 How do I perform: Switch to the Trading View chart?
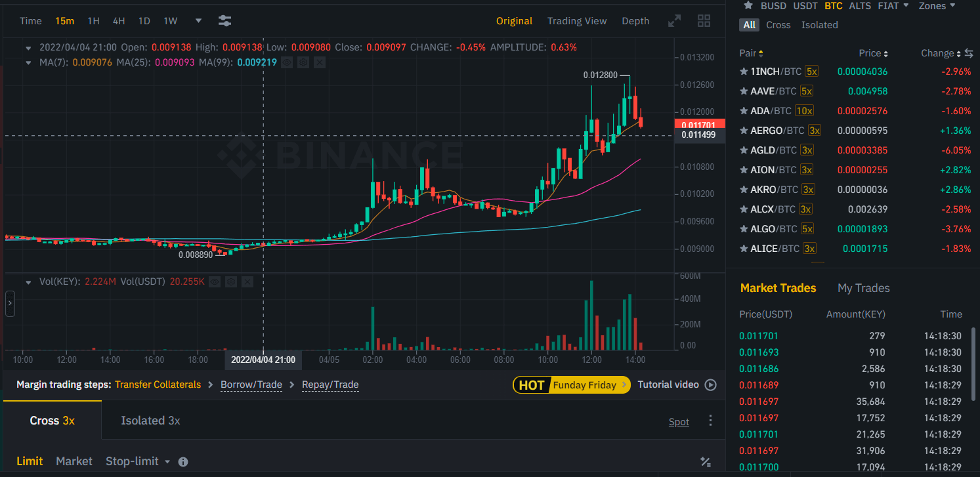pos(577,21)
